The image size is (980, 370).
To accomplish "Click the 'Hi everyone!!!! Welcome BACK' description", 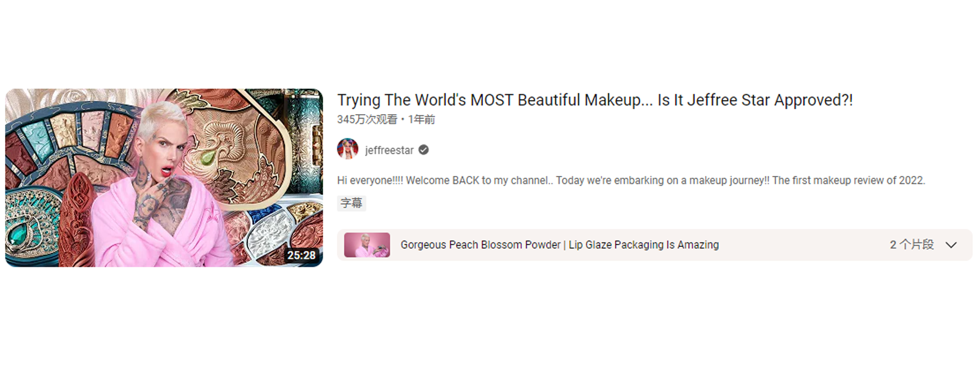I will pos(631,181).
